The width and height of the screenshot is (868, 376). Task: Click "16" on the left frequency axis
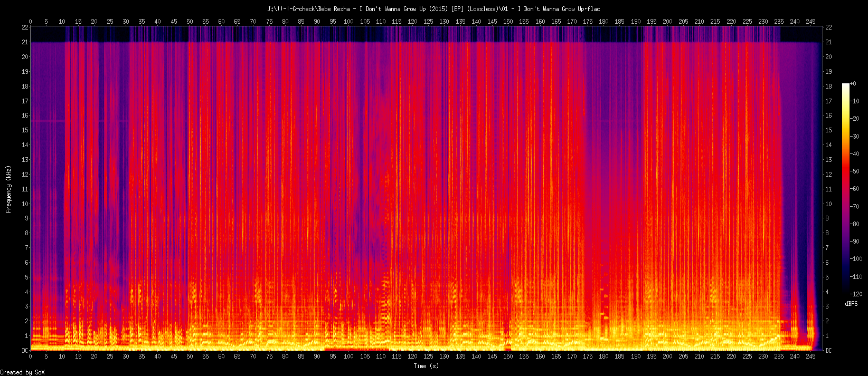click(25, 115)
